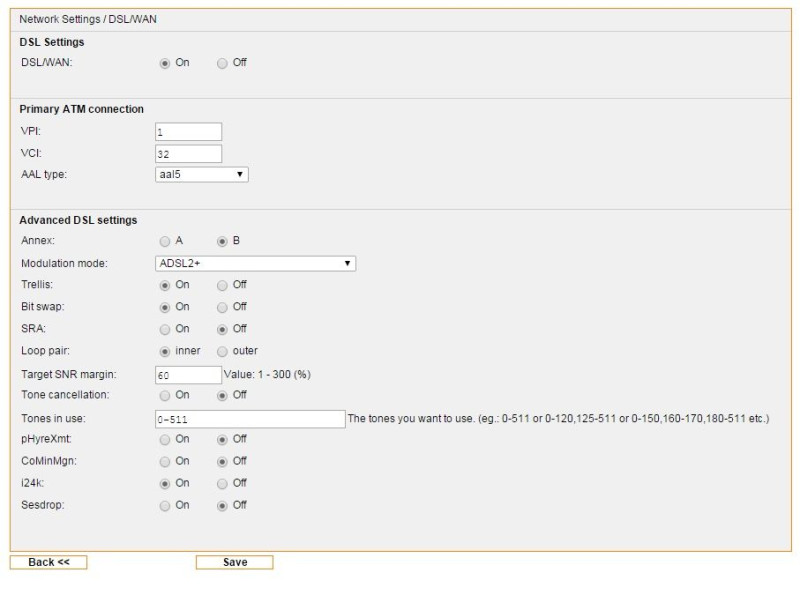Choose inner Loop pair

[x=164, y=352]
